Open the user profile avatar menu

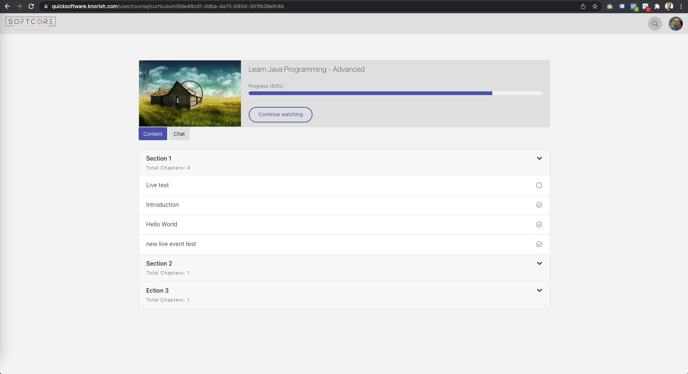[675, 24]
